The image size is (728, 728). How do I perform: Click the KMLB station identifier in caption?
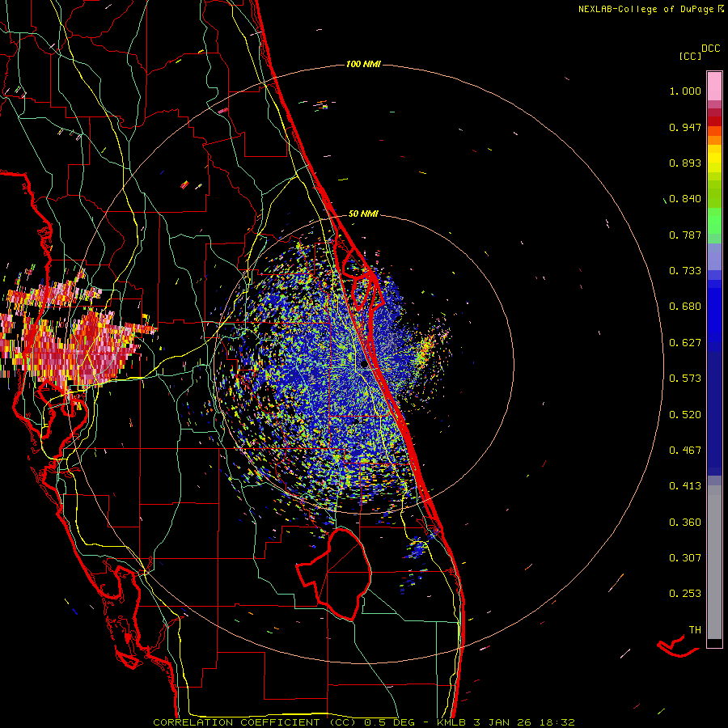click(x=451, y=722)
